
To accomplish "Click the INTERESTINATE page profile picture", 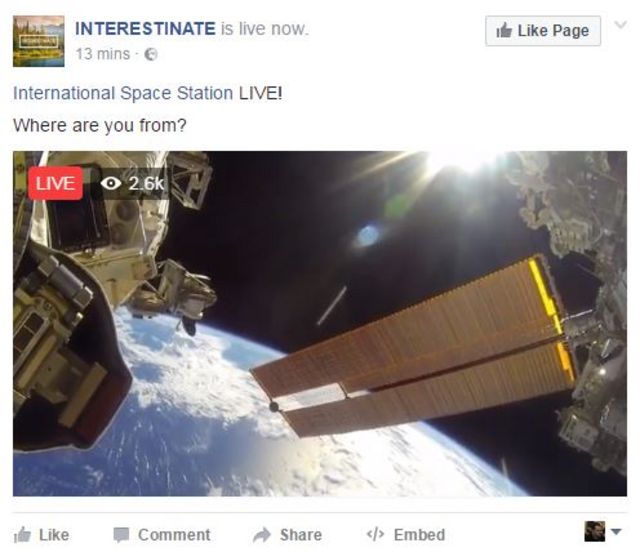I will click(x=38, y=41).
